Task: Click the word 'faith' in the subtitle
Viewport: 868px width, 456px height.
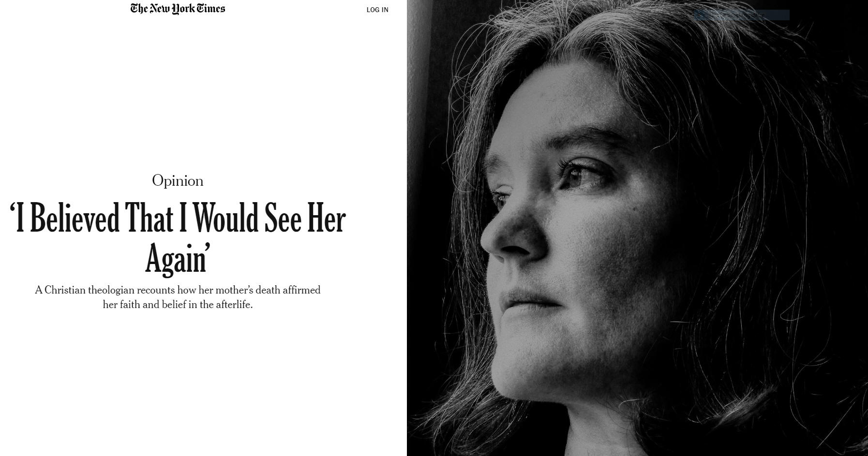Action: pos(130,305)
